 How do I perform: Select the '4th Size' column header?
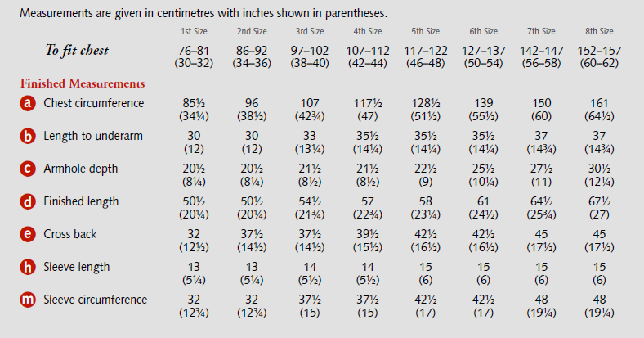(x=367, y=32)
